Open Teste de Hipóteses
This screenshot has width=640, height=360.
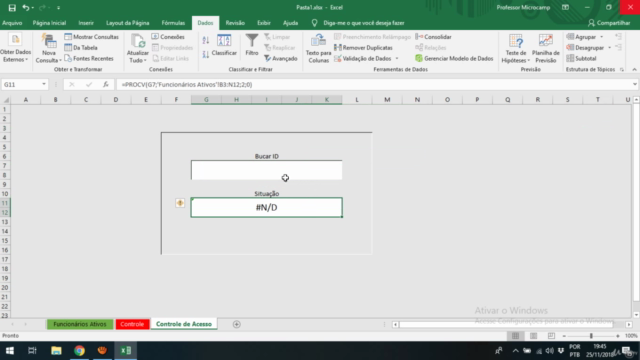pos(516,48)
